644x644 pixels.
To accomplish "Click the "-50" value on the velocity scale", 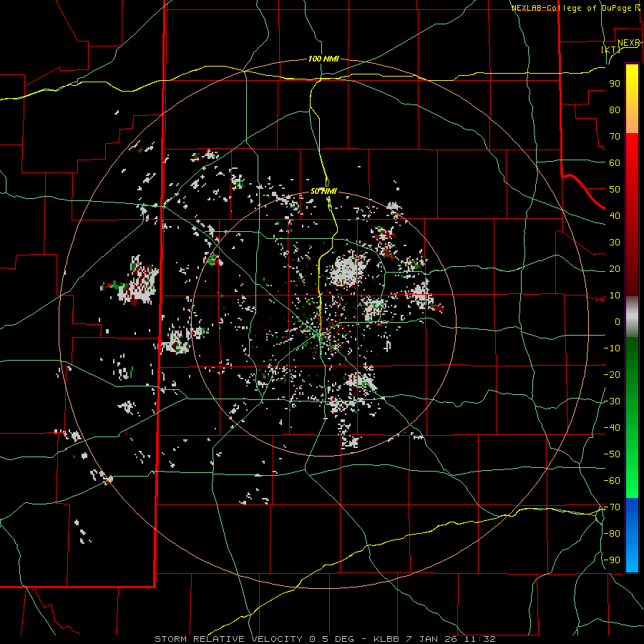I will [x=612, y=454].
